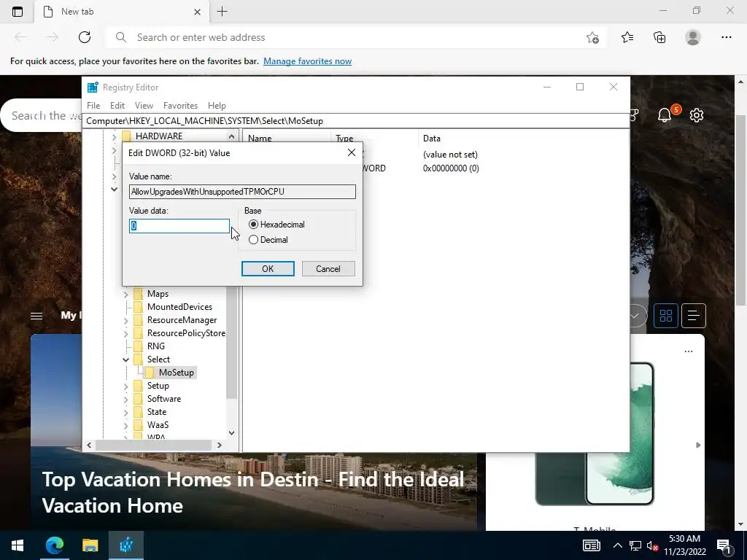The image size is (747, 560).
Task: Click Manage favorites now link
Action: coord(307,61)
